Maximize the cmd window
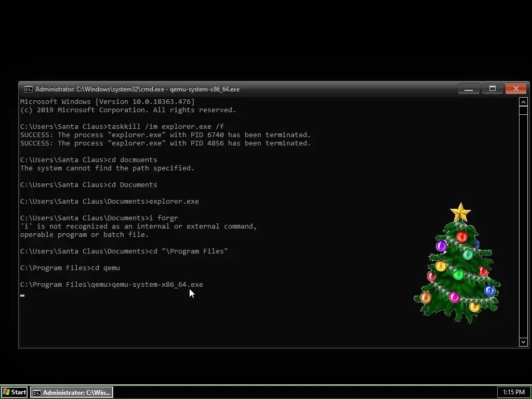Viewport: 532px width, 399px height. tap(493, 89)
